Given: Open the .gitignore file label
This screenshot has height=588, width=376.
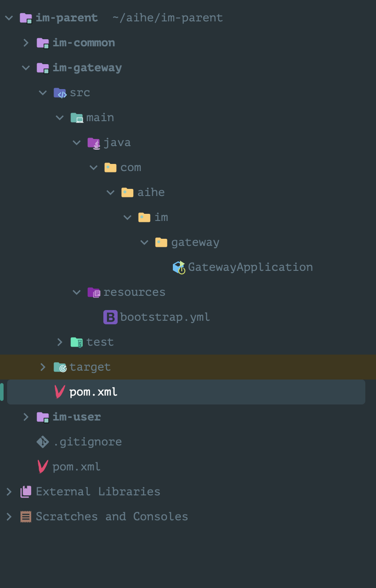Looking at the screenshot, I should pyautogui.click(x=87, y=442).
